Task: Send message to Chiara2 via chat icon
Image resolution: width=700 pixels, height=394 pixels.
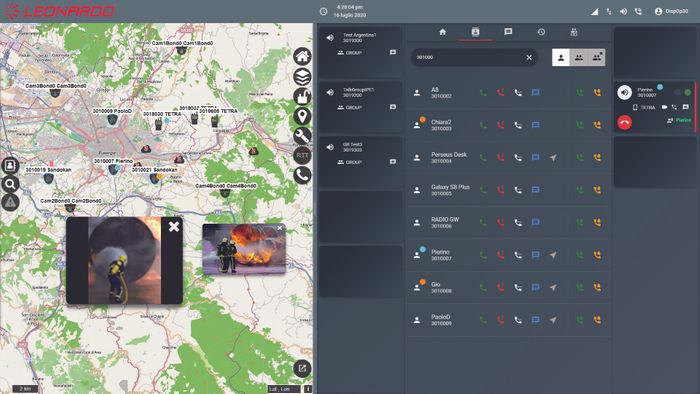Action: (x=536, y=125)
